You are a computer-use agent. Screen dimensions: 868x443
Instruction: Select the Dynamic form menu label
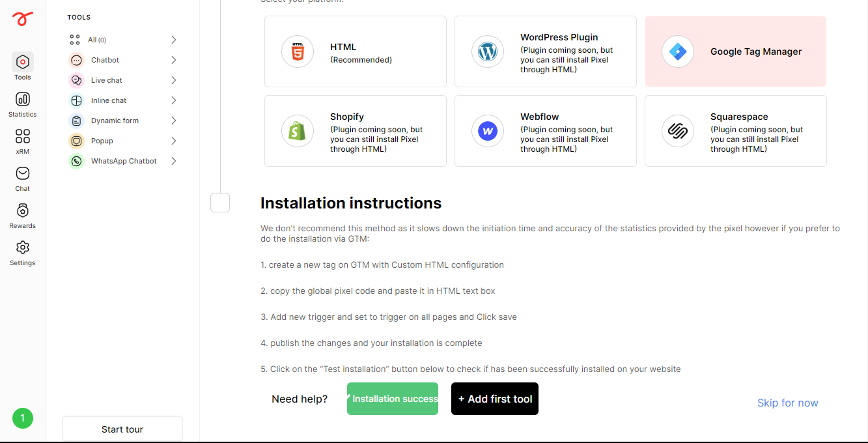tap(115, 121)
